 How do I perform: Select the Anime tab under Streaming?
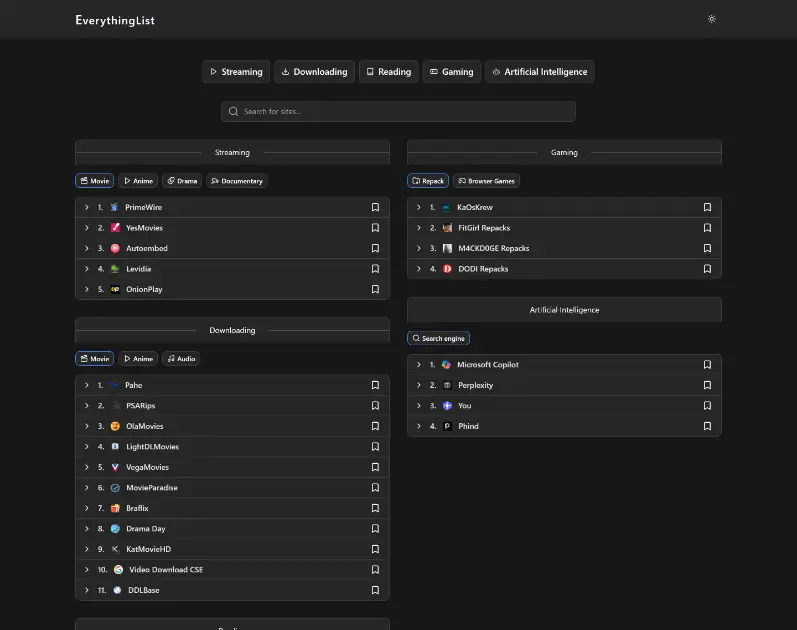pyautogui.click(x=138, y=181)
